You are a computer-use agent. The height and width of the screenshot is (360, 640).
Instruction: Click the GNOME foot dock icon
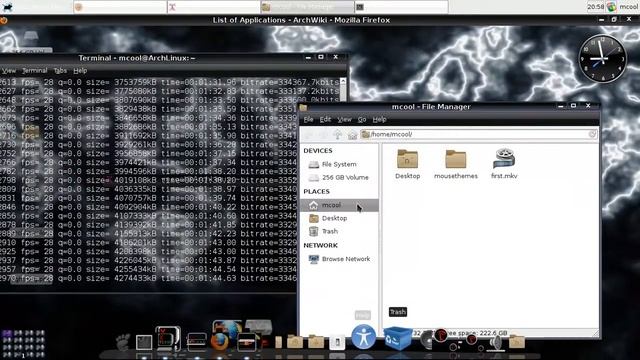[x=123, y=342]
